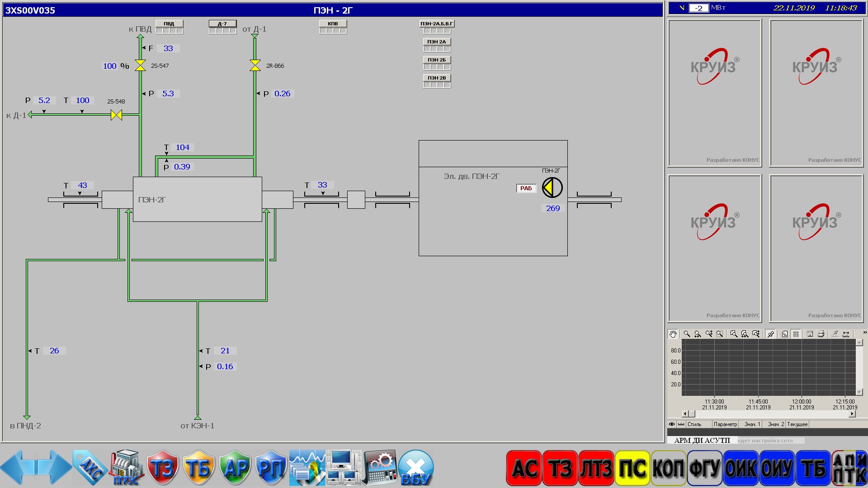Open the red ТЗ shield icon
Screen dimensions: 868x488
click(x=163, y=468)
